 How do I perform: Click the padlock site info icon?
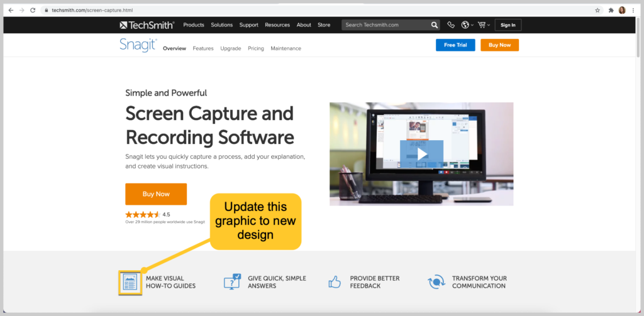click(47, 10)
